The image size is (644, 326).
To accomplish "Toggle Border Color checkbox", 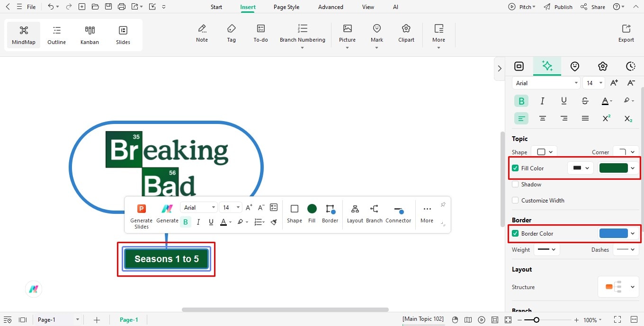I will [x=515, y=233].
